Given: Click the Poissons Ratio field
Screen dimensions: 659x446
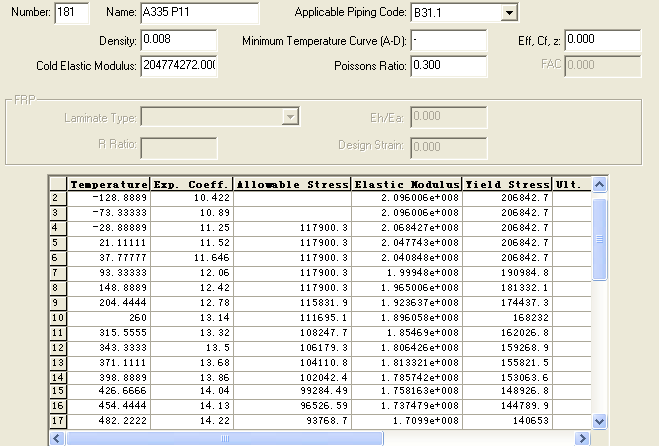Looking at the screenshot, I should tap(448, 65).
